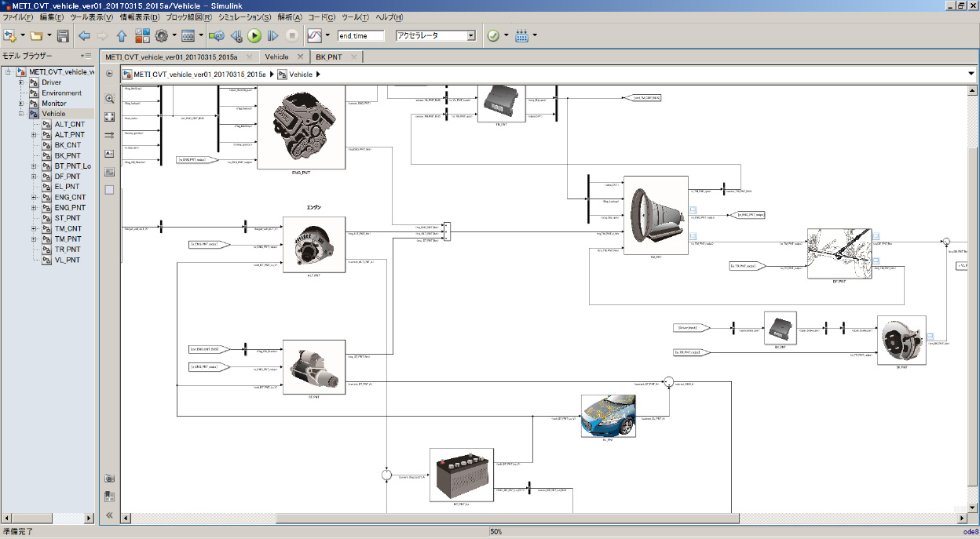
Task: Open the Open-file dropdown arrow
Action: tap(49, 35)
